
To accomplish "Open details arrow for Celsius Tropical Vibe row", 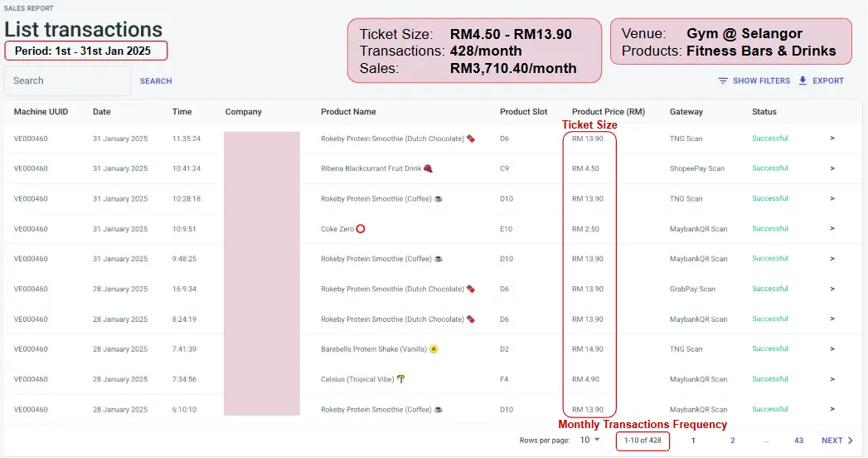I will coord(832,379).
